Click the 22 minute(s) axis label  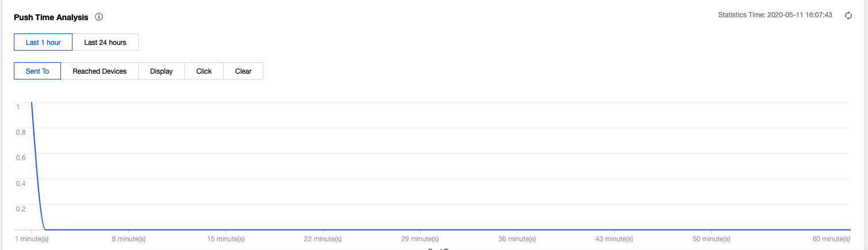323,238
